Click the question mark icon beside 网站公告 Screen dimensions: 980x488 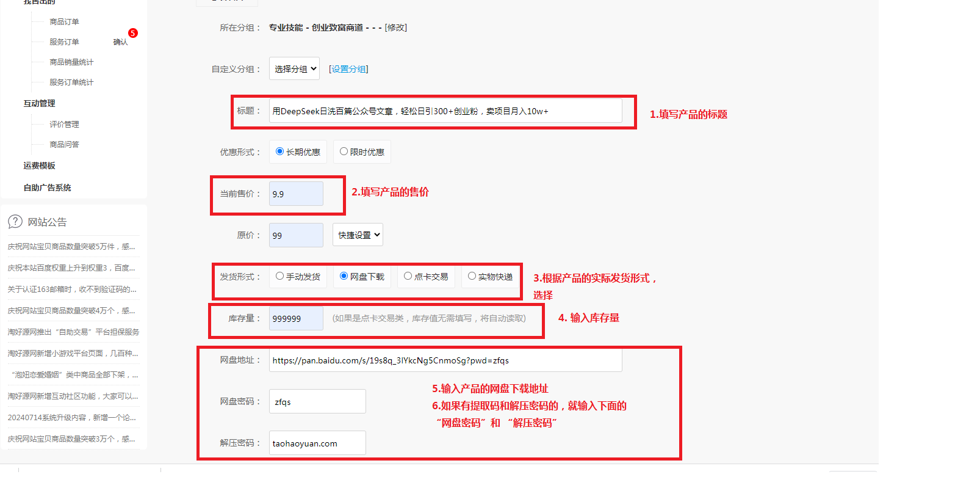tap(15, 222)
